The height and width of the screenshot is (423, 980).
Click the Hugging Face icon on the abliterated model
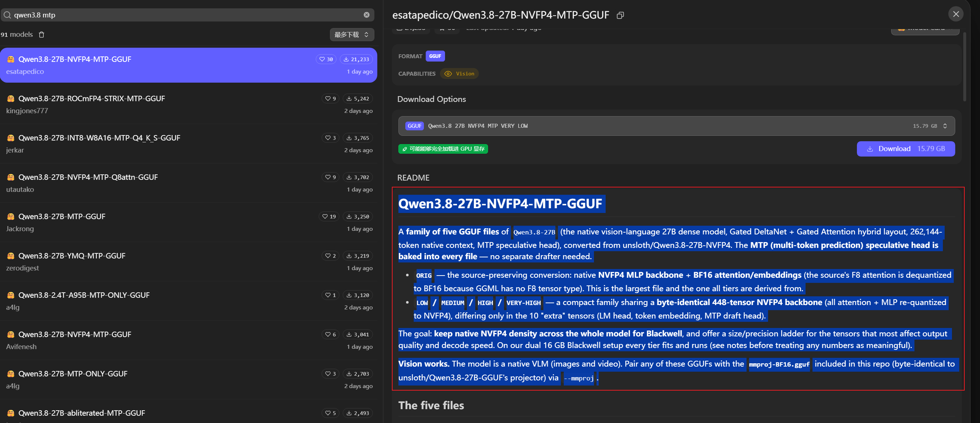(x=11, y=413)
